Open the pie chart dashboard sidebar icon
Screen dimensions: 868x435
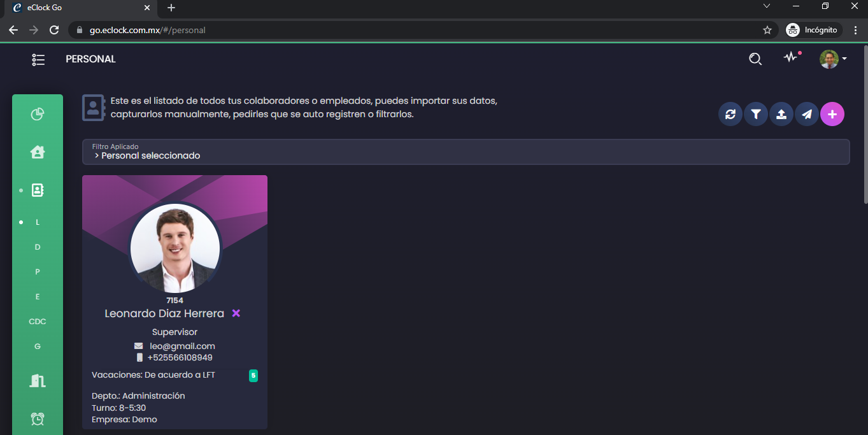click(38, 114)
